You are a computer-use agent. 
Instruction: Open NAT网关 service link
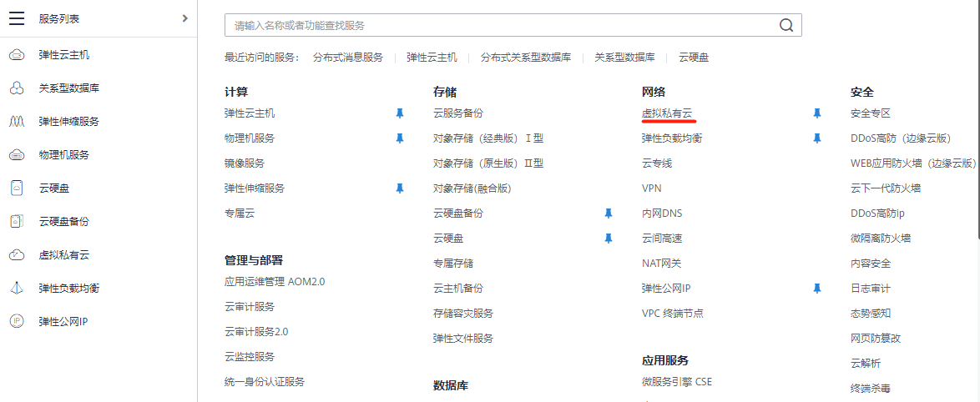coord(661,264)
